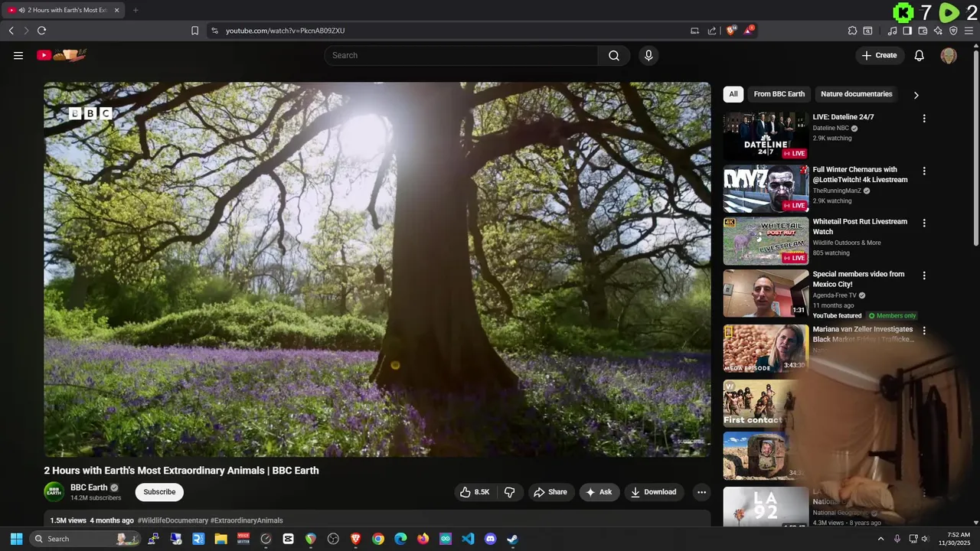Viewport: 980px width, 551px height.
Task: Open the browser extensions puzzle icon
Action: coord(852,31)
